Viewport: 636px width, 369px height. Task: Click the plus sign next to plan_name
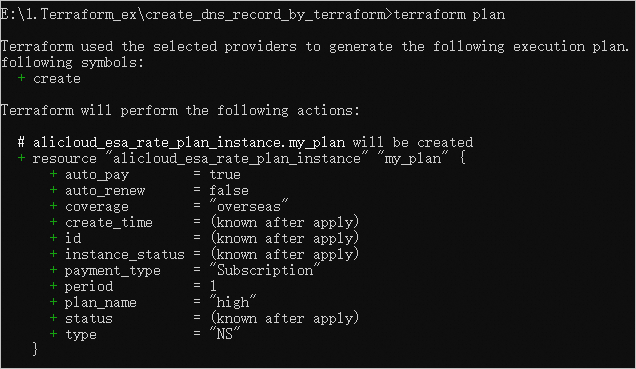[x=53, y=302]
